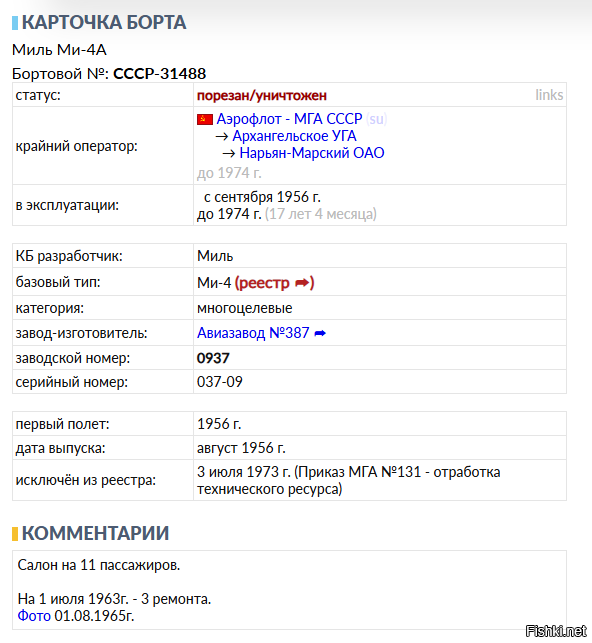This screenshot has height=643, width=592.
Task: Click the порезан/уничтожен status text
Action: point(262,96)
